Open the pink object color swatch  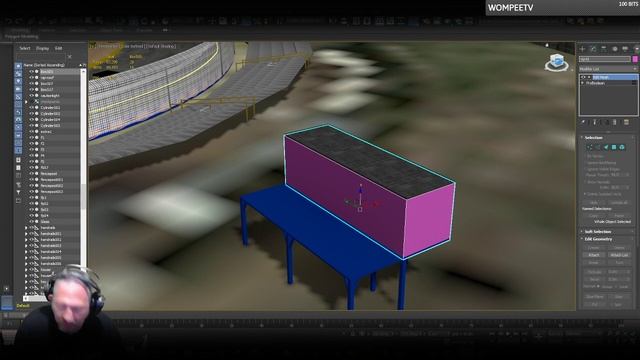pyautogui.click(x=635, y=59)
